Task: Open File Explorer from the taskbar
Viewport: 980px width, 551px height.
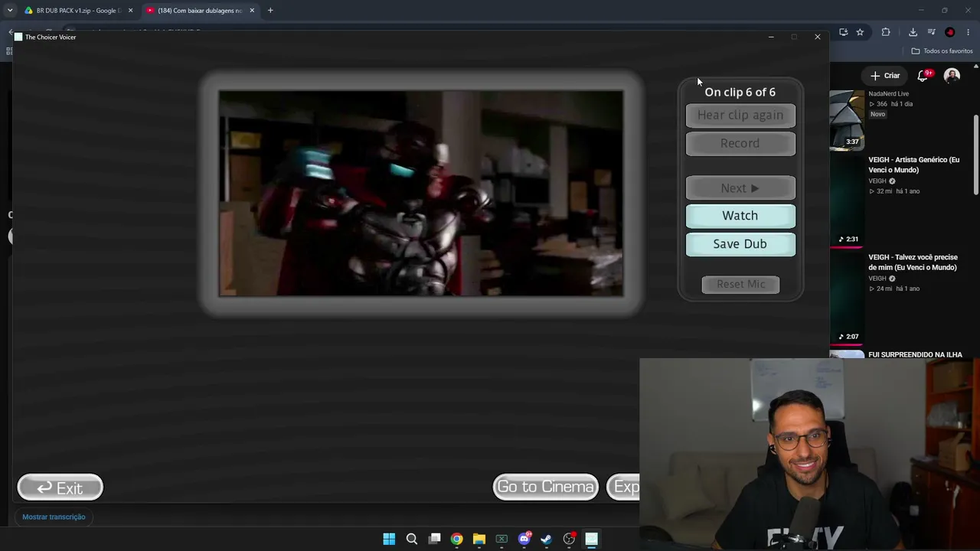Action: point(479,539)
